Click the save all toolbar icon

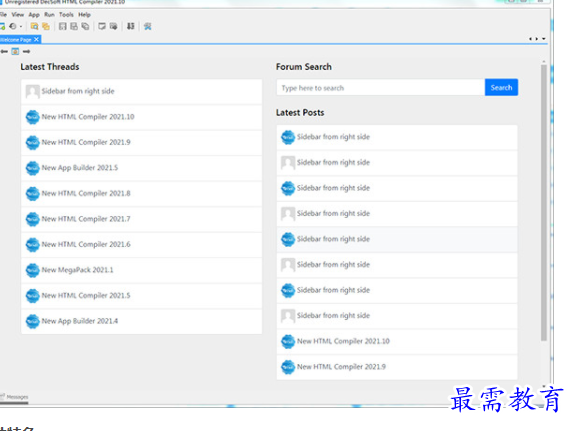pos(85,26)
